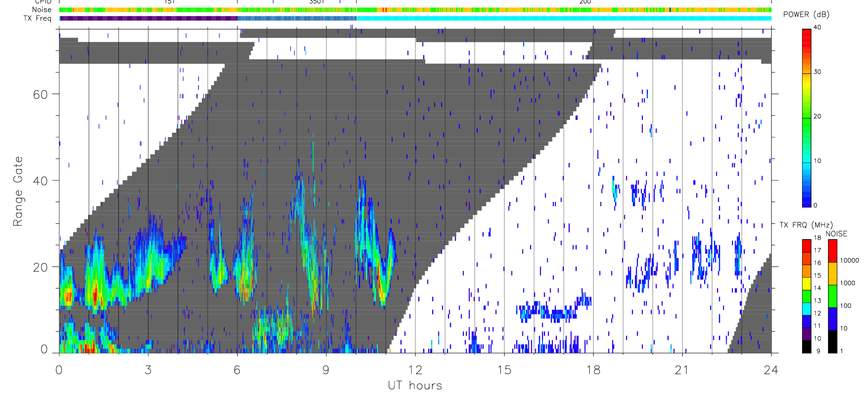
Task: Select the UT hours tick label 18
Action: tap(593, 370)
